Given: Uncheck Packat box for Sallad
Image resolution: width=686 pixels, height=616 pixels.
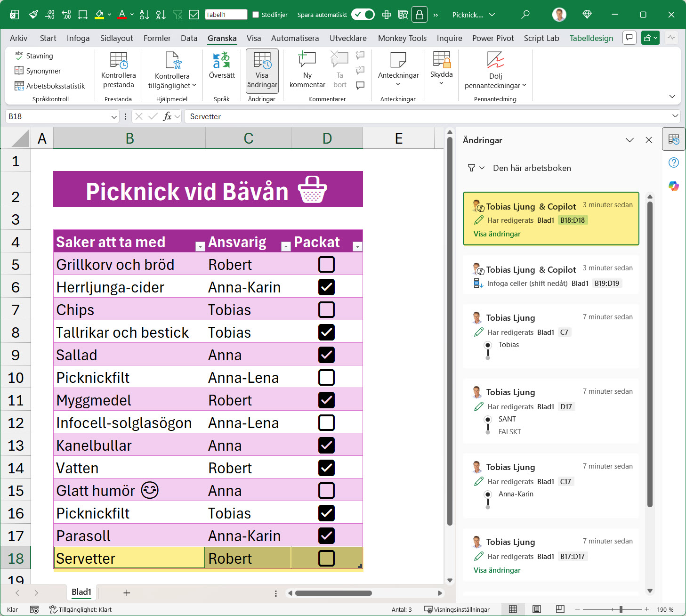Looking at the screenshot, I should click(327, 355).
